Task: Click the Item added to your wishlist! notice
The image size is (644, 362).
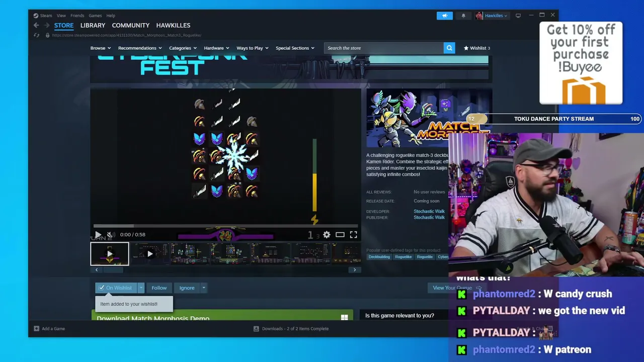Action: tap(134, 304)
